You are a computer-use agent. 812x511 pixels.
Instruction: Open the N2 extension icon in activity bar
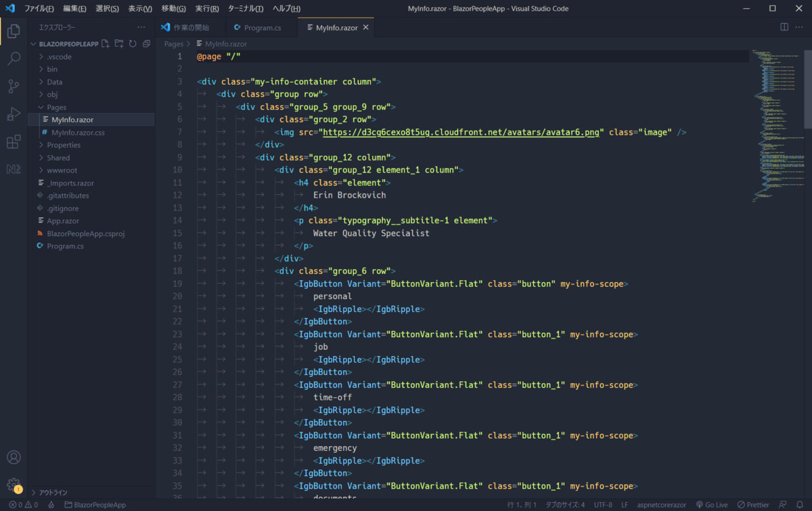[14, 169]
